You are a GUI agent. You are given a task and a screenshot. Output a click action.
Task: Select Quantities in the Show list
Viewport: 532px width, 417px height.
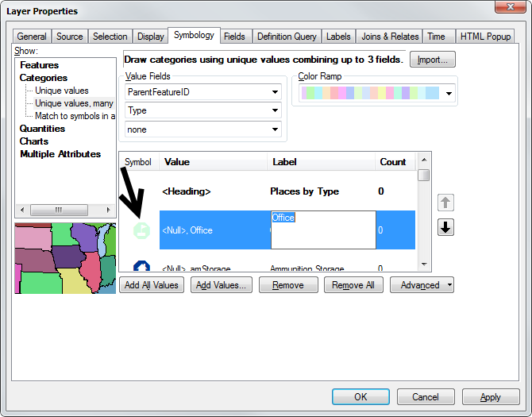coord(42,129)
